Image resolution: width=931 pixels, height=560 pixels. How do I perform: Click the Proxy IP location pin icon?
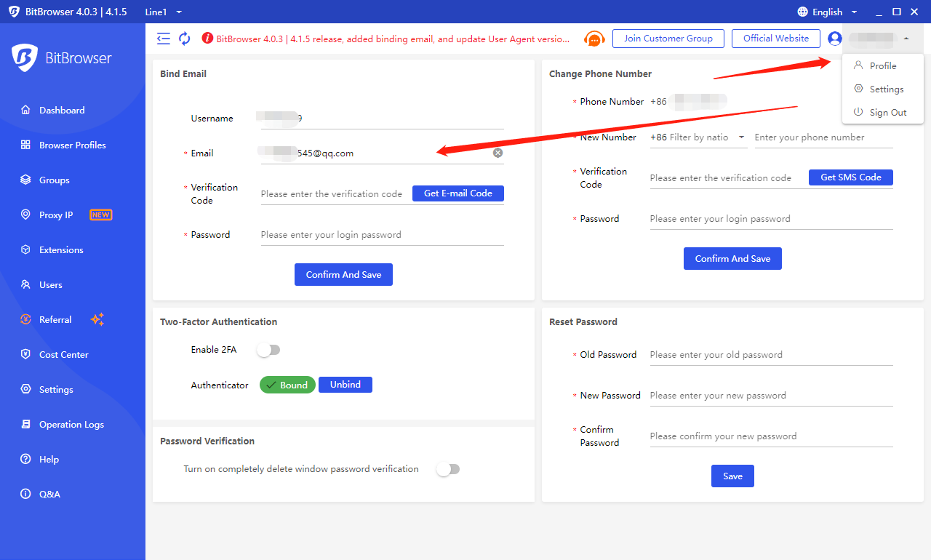[x=25, y=215]
